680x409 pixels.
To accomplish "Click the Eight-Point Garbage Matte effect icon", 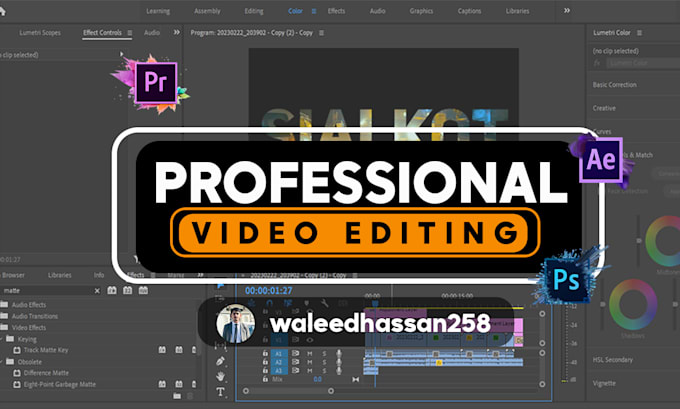I will pos(17,385).
